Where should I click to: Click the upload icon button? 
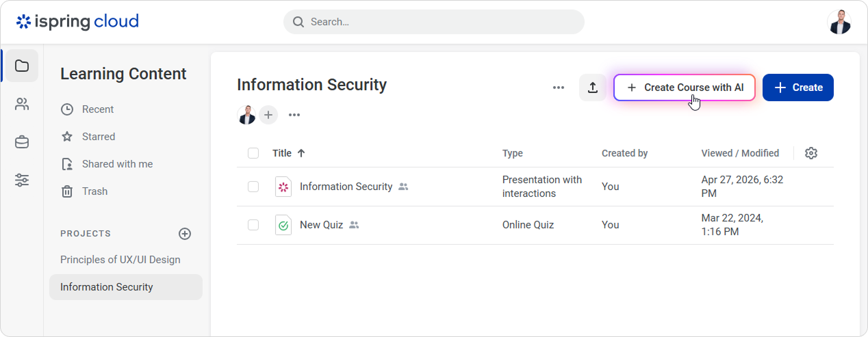click(593, 87)
